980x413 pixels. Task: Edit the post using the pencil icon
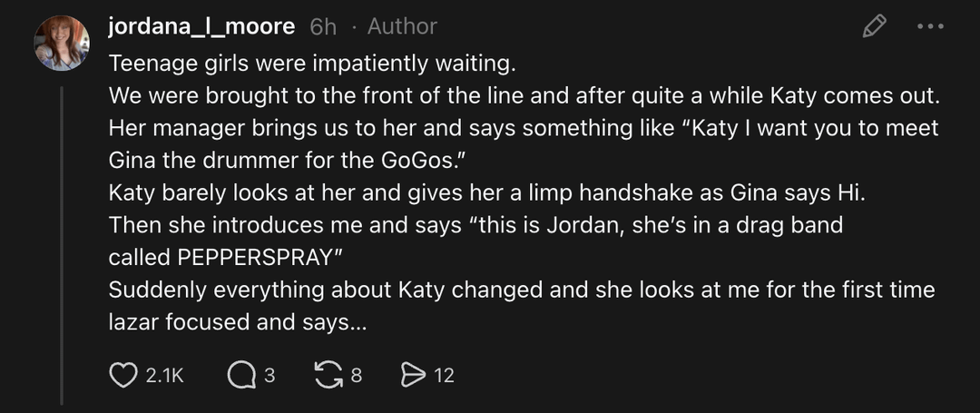pos(874,26)
